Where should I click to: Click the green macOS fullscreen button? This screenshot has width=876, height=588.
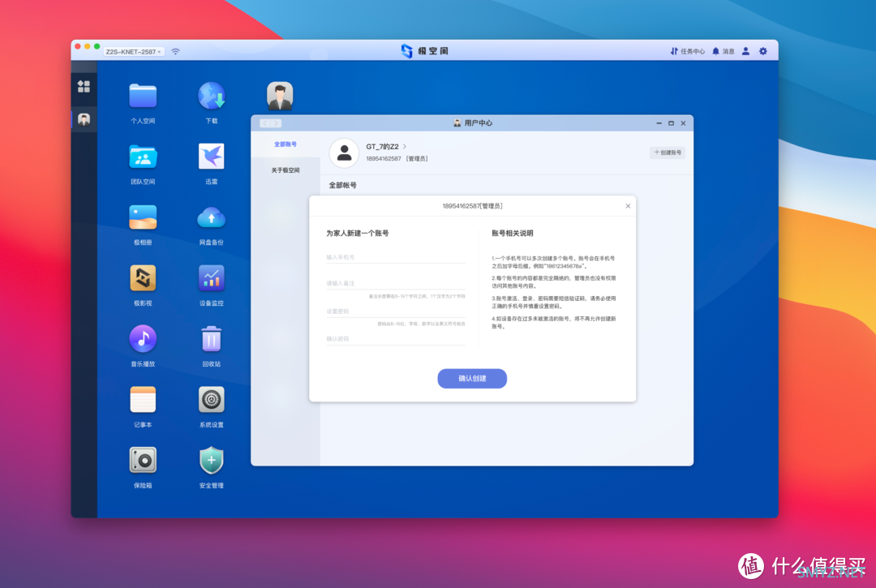pyautogui.click(x=97, y=46)
